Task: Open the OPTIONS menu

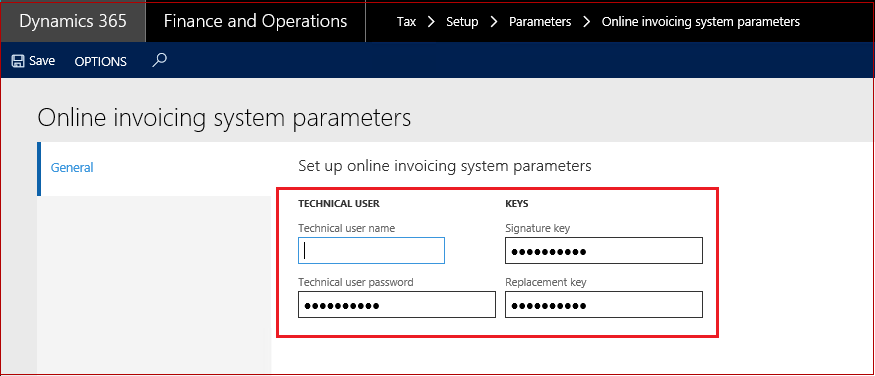Action: click(x=100, y=61)
